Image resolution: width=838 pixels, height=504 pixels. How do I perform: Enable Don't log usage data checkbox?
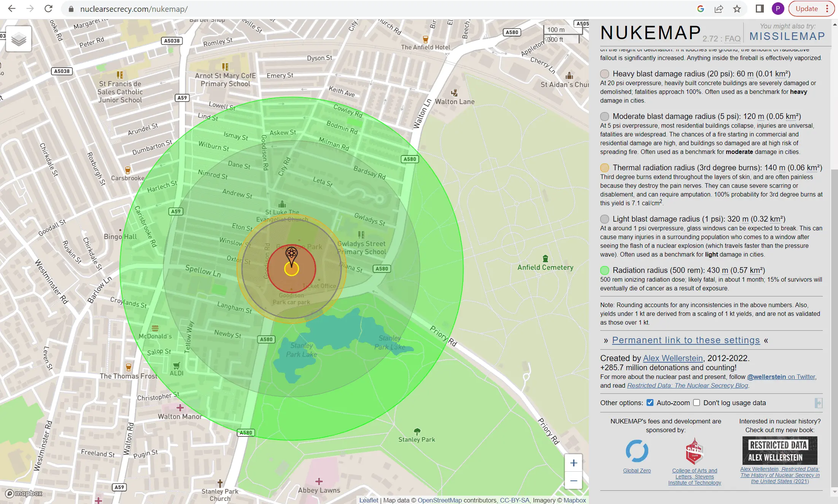click(696, 403)
